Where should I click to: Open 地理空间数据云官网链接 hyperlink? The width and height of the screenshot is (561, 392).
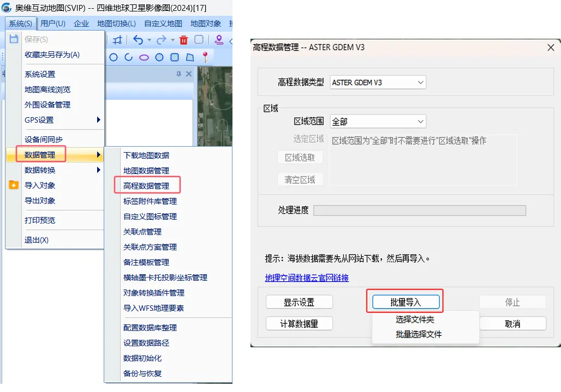pos(307,278)
